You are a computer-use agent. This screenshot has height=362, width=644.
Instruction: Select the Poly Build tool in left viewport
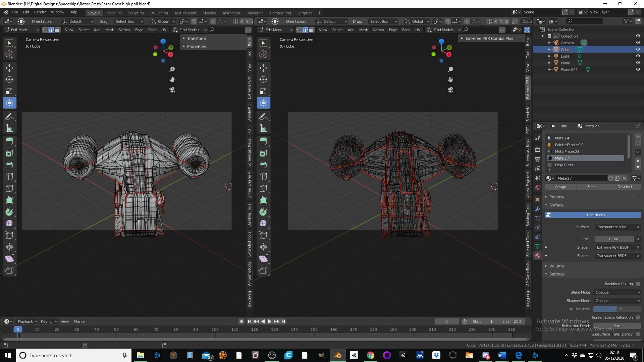[x=9, y=200]
